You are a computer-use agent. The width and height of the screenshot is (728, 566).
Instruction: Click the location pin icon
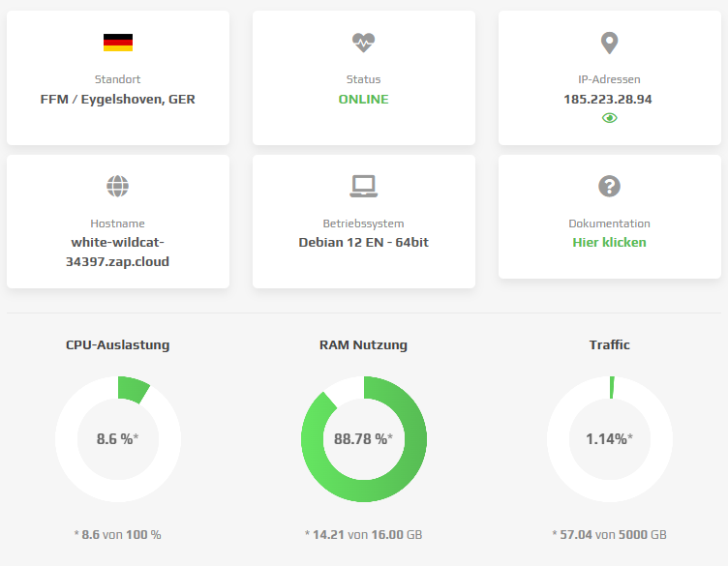point(609,43)
